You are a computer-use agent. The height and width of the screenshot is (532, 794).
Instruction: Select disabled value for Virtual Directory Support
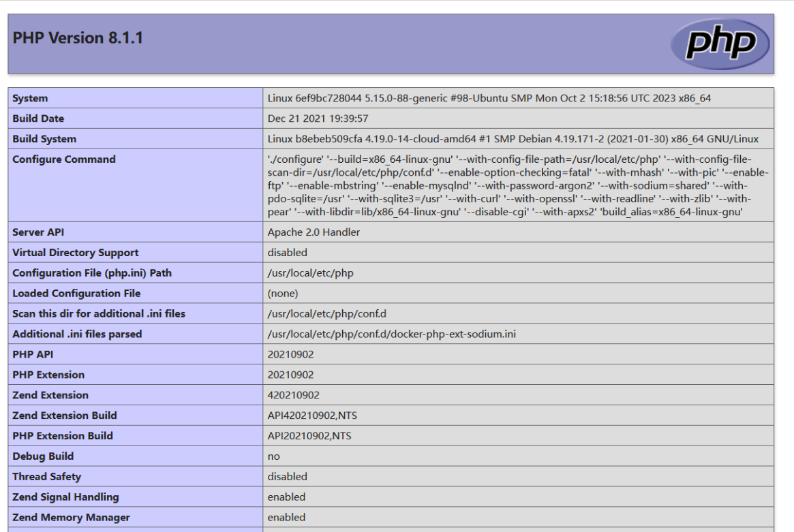click(288, 253)
